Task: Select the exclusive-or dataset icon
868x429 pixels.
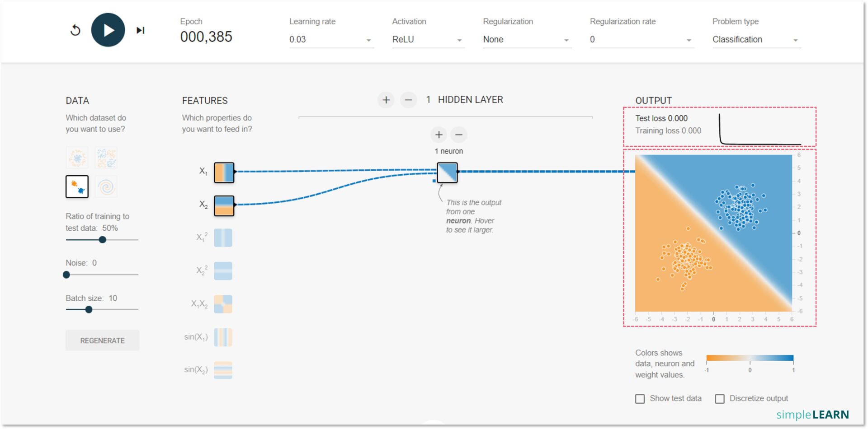Action: click(x=107, y=157)
